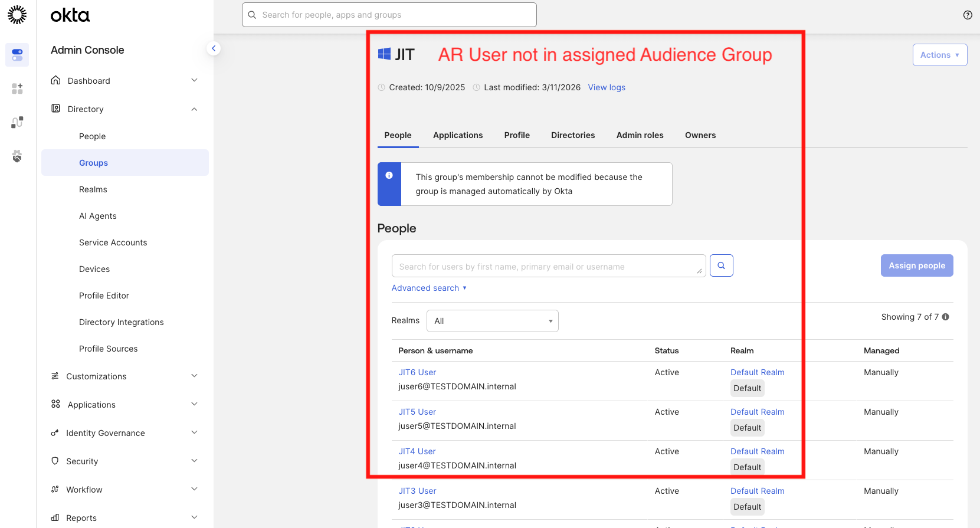The image size is (980, 528).
Task: Open Profile Editor in the sidebar
Action: (x=104, y=296)
